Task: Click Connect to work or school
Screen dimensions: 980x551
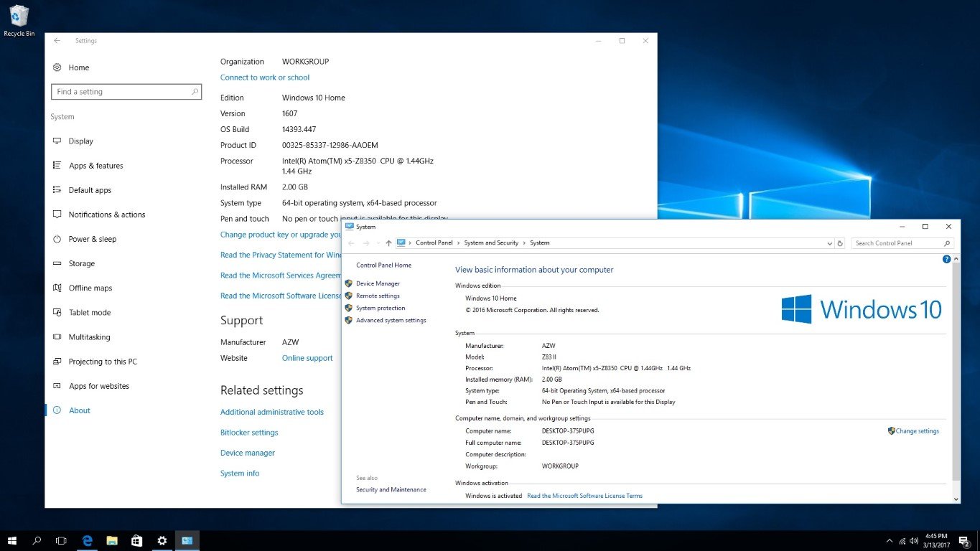Action: (x=265, y=77)
